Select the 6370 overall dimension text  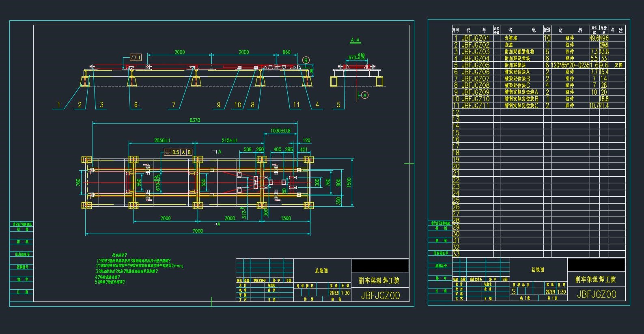pyautogui.click(x=195, y=120)
